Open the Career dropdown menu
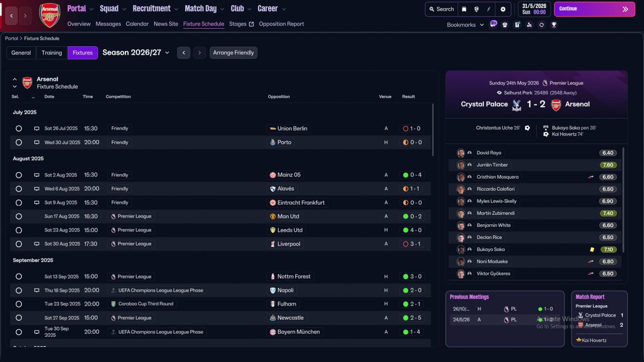Viewport: 644px width, 362px height. tap(272, 9)
